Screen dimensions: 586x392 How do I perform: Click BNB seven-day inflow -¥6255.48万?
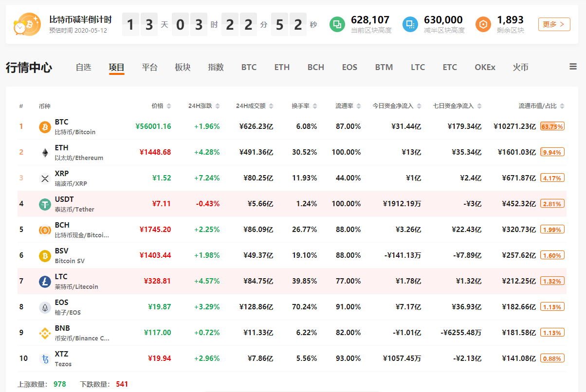(x=461, y=333)
